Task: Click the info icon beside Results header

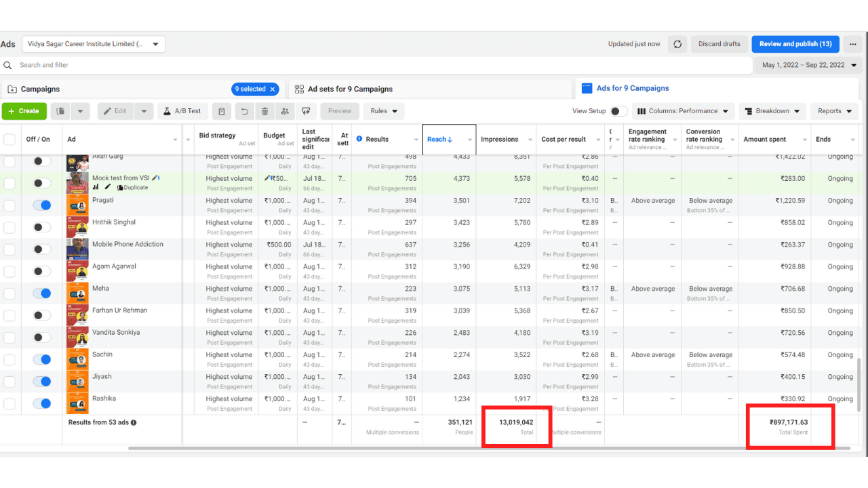Action: point(359,139)
